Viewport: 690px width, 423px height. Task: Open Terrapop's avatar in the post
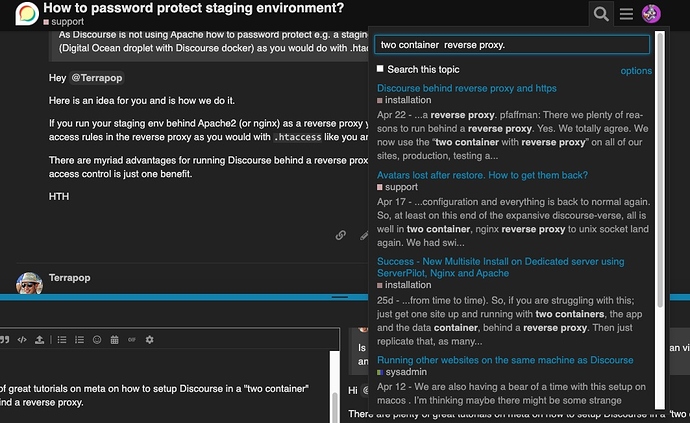coord(29,283)
